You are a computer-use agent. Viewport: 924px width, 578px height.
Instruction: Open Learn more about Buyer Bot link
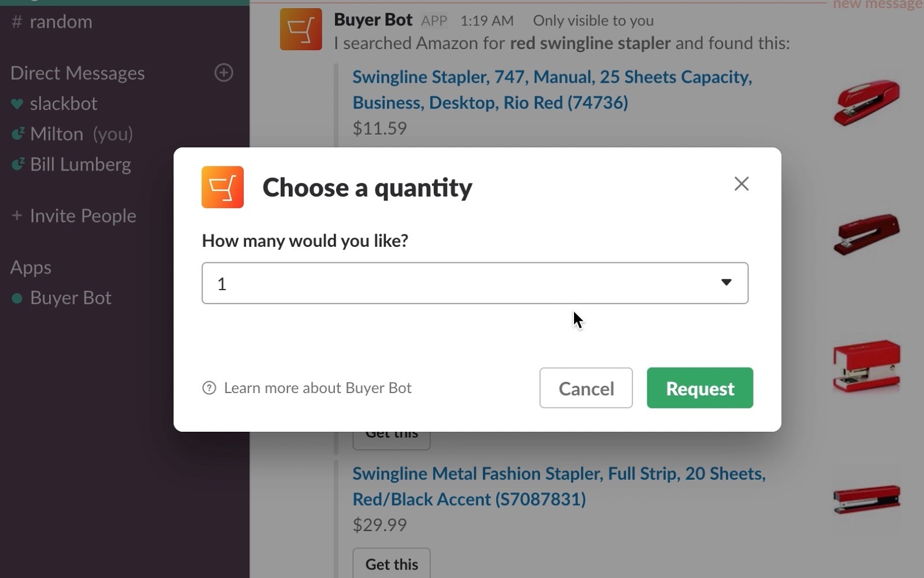[317, 388]
